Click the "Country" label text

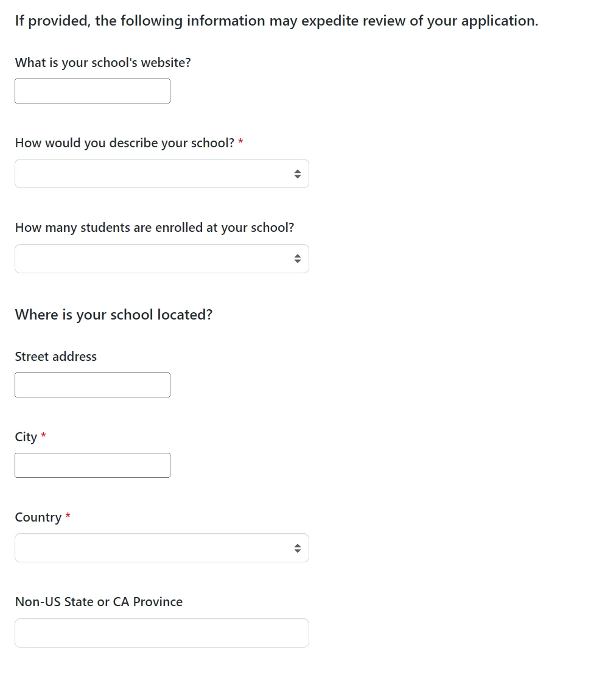pos(38,517)
